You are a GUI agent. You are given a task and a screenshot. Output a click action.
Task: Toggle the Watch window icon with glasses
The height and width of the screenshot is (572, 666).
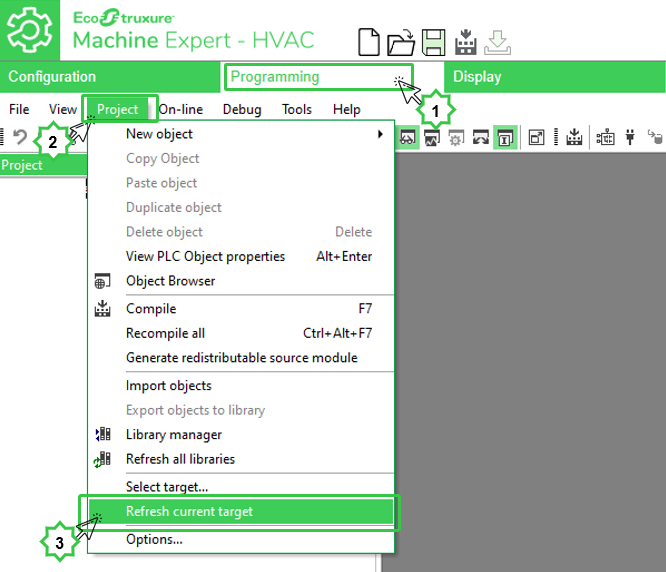pyautogui.click(x=407, y=138)
